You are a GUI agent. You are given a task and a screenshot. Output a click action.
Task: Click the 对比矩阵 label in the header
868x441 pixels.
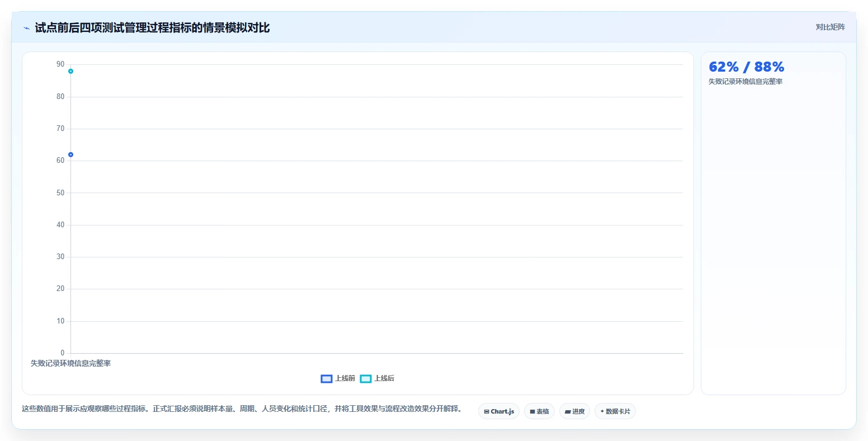click(x=830, y=27)
